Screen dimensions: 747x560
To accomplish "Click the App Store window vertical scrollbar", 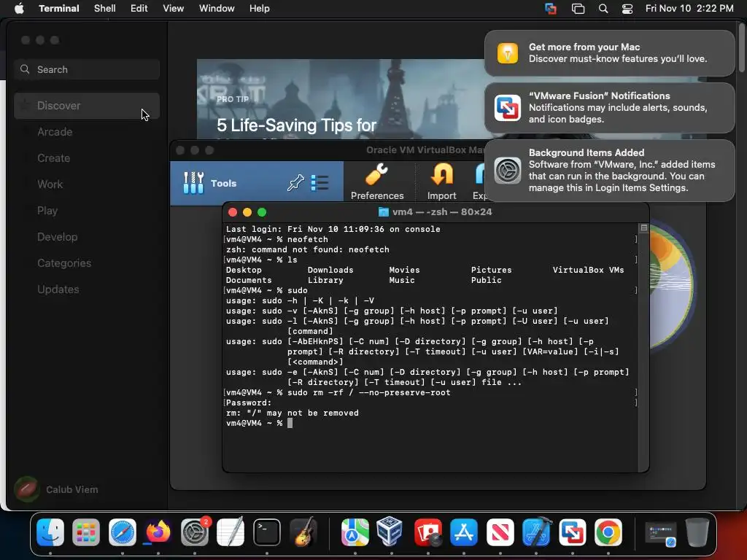I will click(742, 47).
